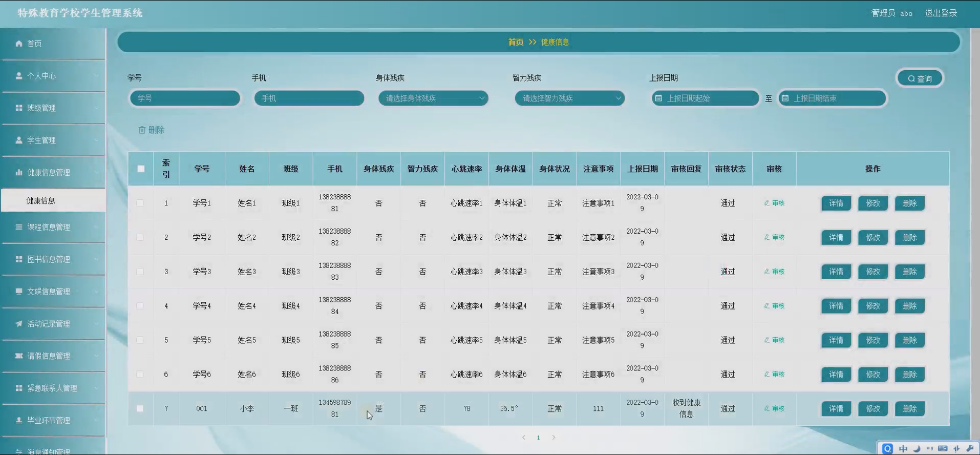This screenshot has width=980, height=455.
Task: Click the 审核 edit icon for row 学号1
Action: [766, 203]
